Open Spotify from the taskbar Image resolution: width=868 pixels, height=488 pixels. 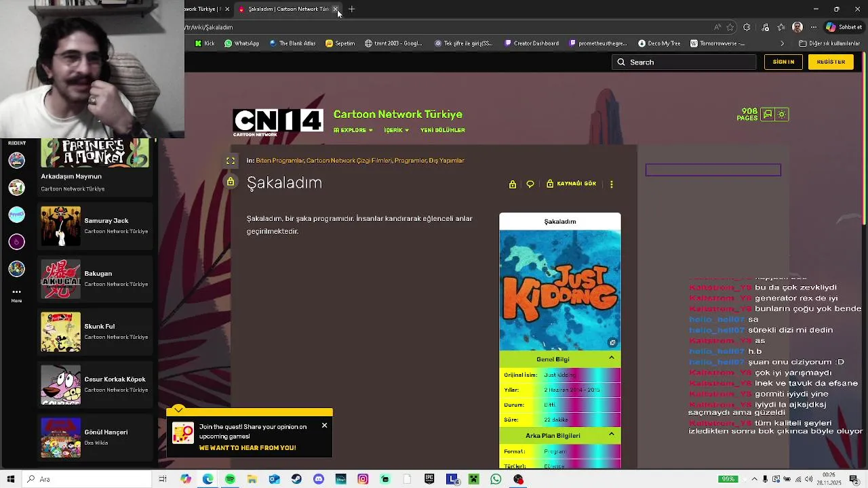(x=230, y=479)
